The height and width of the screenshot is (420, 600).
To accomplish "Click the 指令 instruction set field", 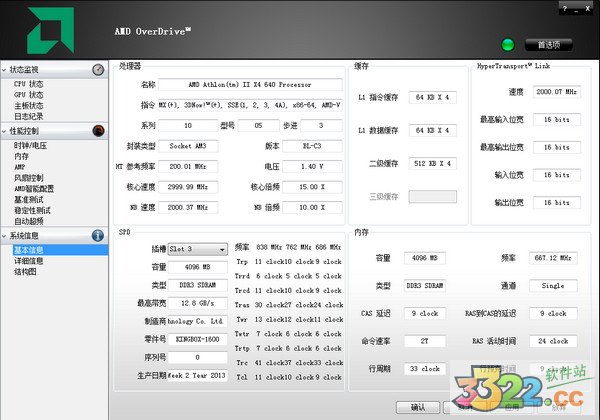I will 250,105.
